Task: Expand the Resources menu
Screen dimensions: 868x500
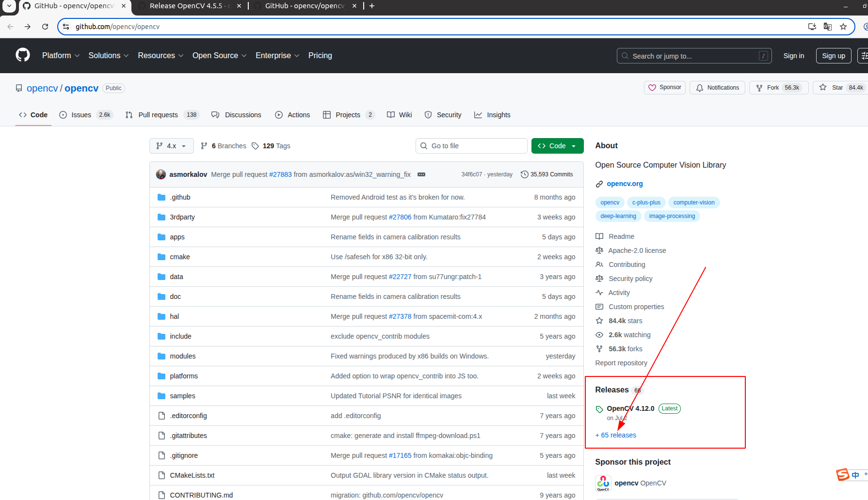Action: pyautogui.click(x=161, y=56)
